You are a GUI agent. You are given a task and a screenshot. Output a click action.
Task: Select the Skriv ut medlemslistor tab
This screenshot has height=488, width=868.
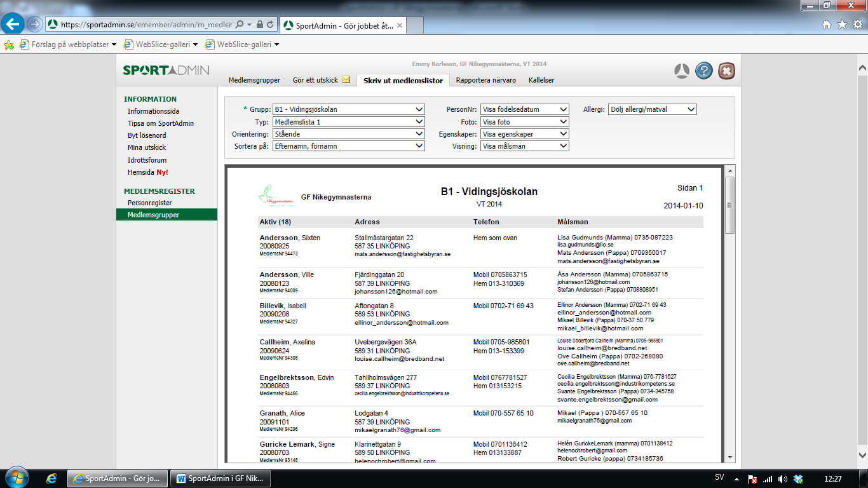403,80
